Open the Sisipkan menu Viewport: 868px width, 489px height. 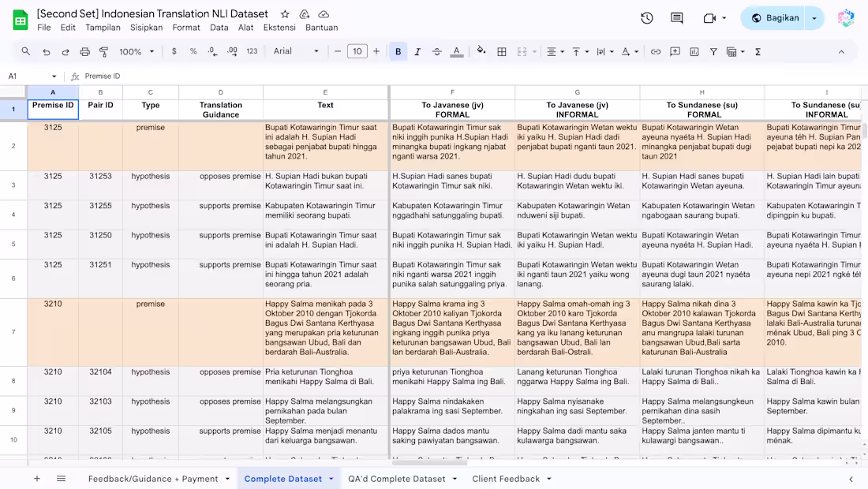coord(146,28)
